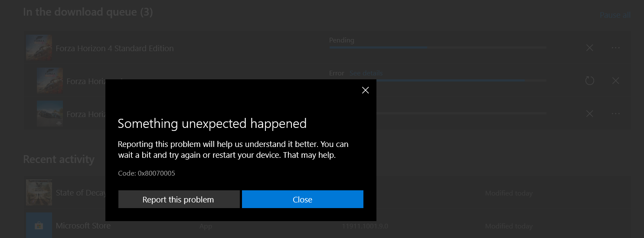Image resolution: width=644 pixels, height=238 pixels.
Task: Click error code 0x80070005 text
Action: (147, 173)
